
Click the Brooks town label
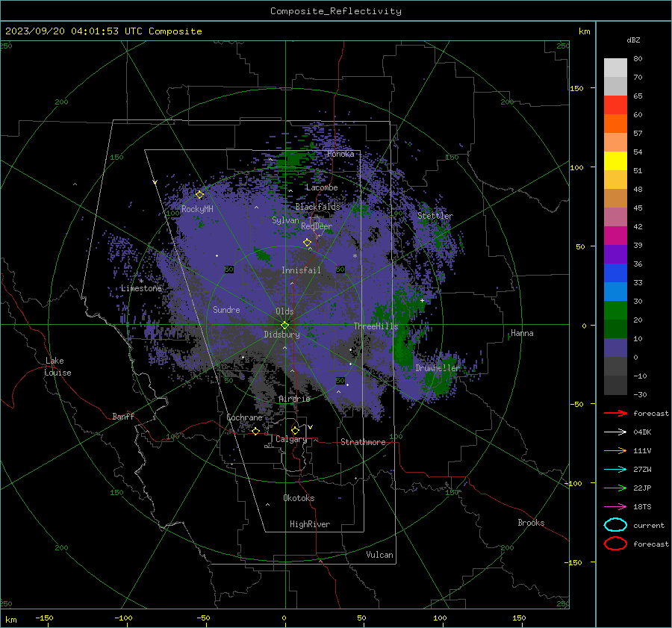531,523
